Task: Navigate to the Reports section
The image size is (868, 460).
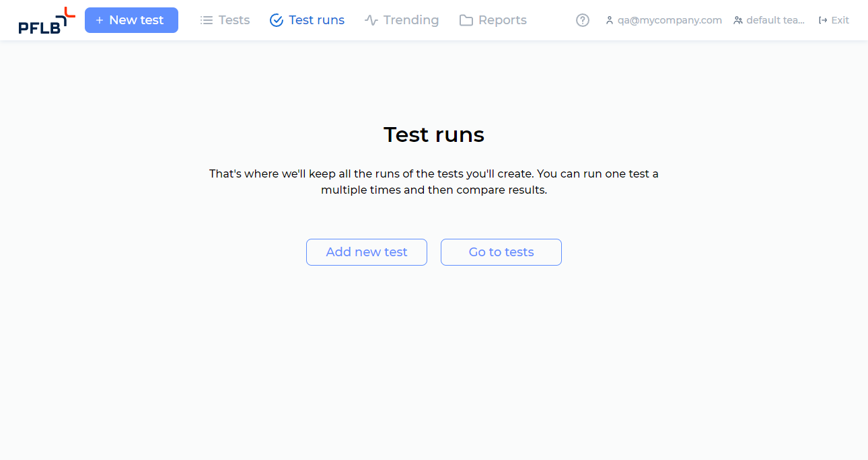Action: 493,20
